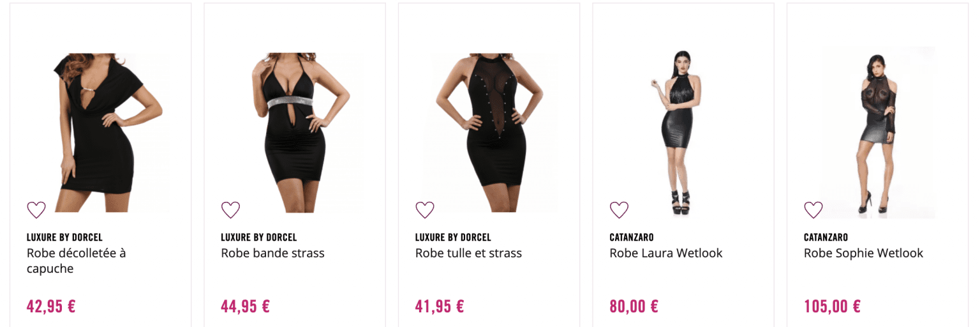The height and width of the screenshot is (327, 980).
Task: Select the Catanzaro brand above Robe Laura Wetlook
Action: click(632, 238)
